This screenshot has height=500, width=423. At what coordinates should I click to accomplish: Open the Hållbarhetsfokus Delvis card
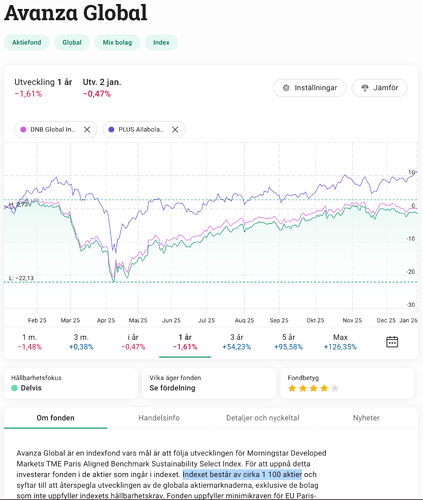pos(71,383)
